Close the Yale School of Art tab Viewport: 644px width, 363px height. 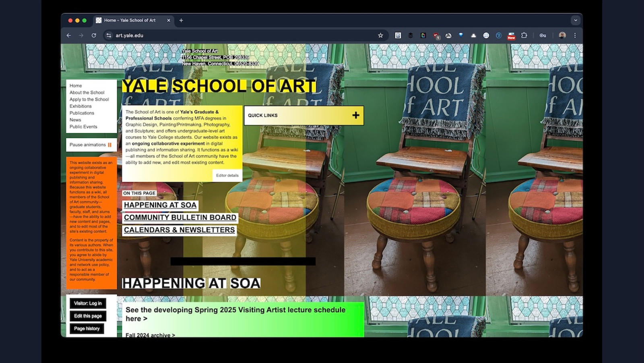point(169,20)
